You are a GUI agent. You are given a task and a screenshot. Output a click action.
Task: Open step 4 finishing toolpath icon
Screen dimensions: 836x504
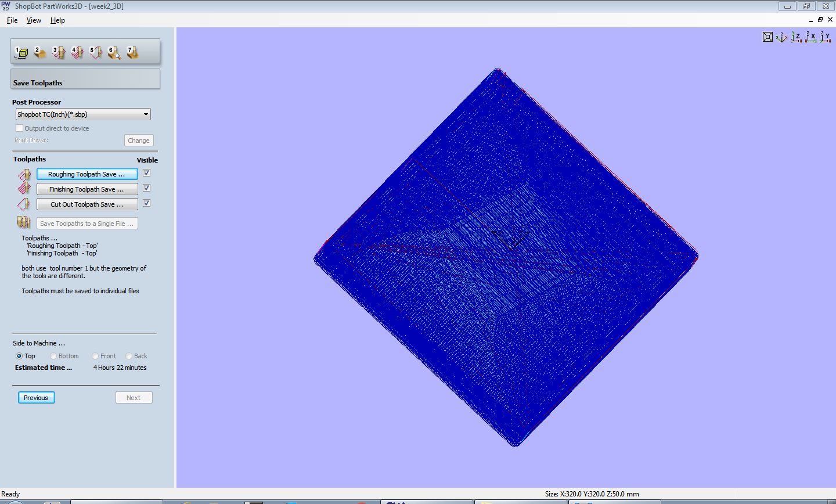(x=77, y=53)
